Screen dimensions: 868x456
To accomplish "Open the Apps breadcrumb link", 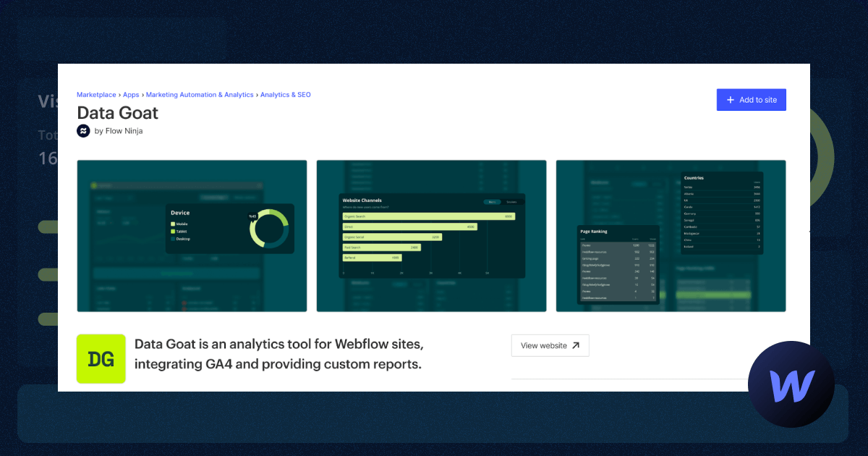I will pos(131,95).
